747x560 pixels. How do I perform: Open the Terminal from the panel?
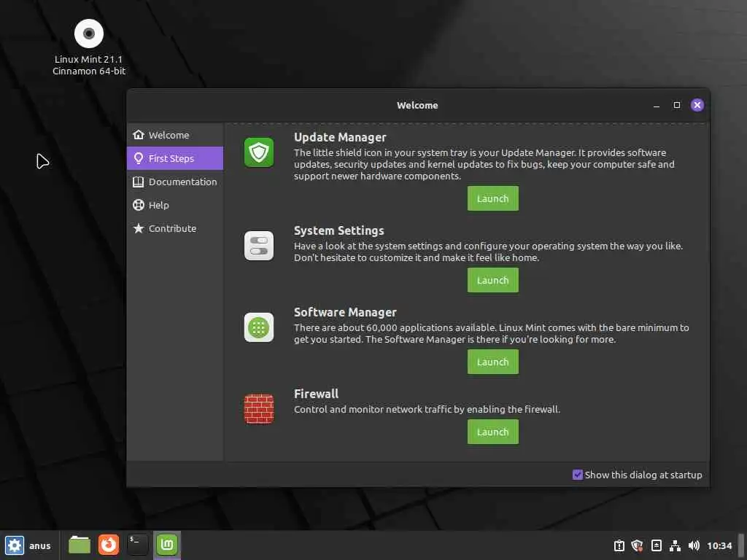coord(138,545)
